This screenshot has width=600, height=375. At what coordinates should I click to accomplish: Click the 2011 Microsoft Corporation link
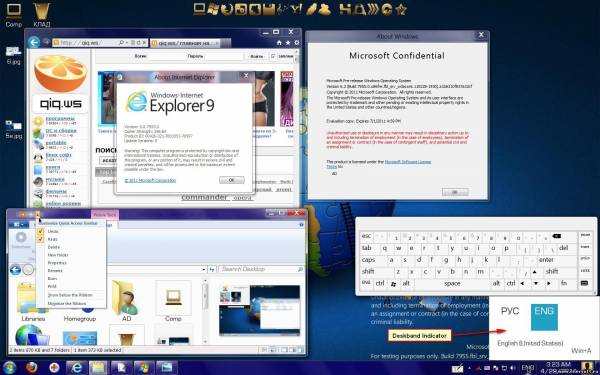click(x=150, y=180)
